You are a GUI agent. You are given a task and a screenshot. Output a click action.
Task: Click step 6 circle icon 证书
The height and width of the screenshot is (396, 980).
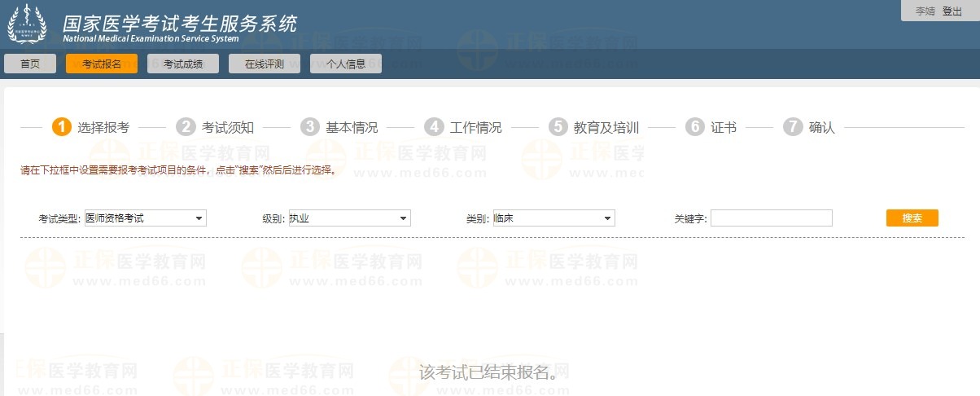[x=694, y=127]
